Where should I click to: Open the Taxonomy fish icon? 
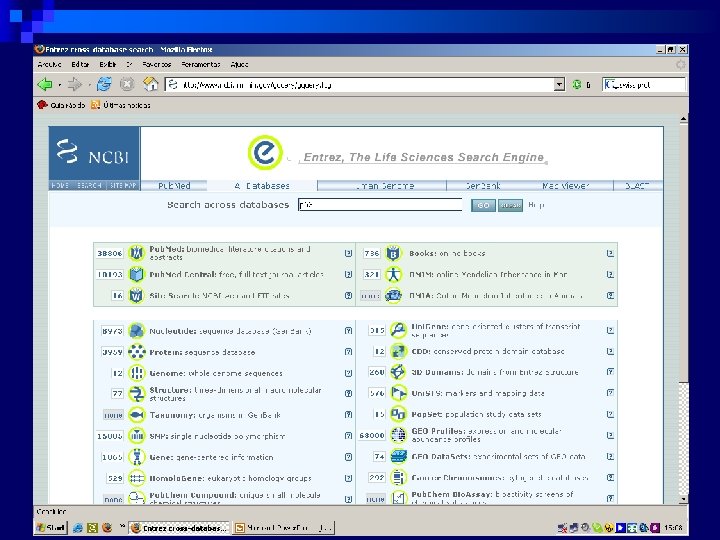pos(137,414)
